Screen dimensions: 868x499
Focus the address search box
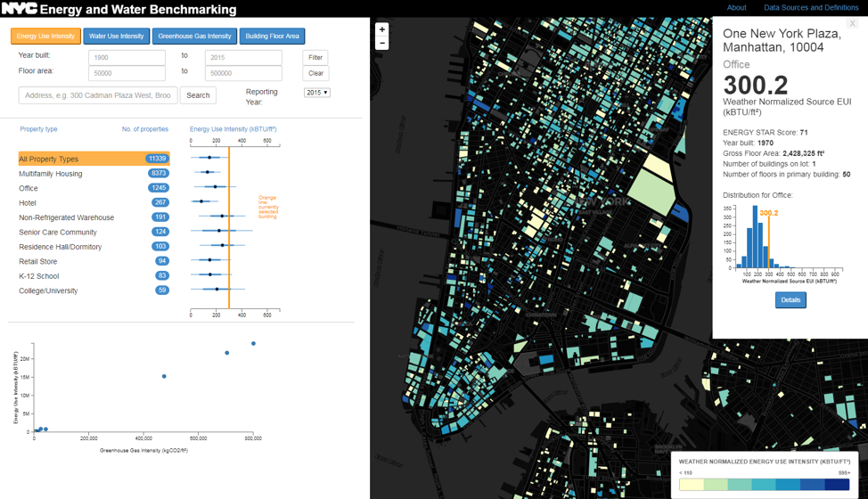[x=98, y=95]
